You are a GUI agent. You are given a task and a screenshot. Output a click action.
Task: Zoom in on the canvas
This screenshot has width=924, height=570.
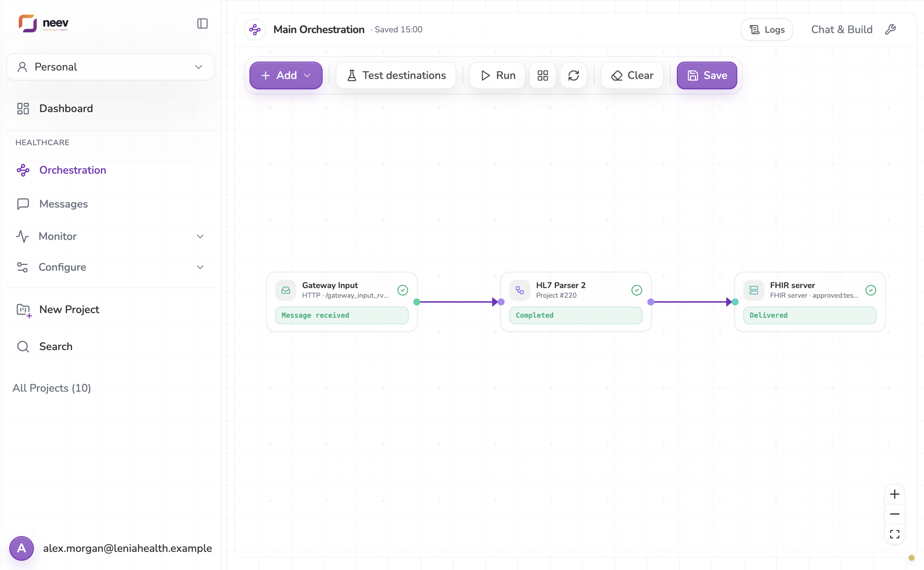point(895,494)
